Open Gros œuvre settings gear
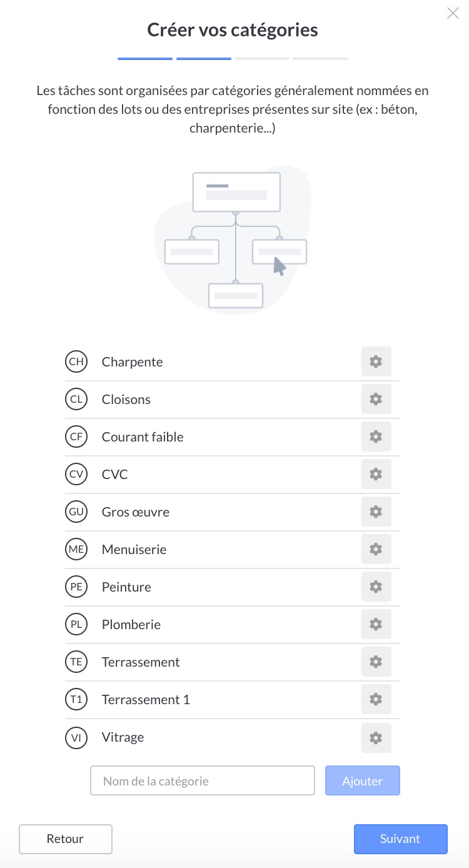This screenshot has height=868, width=469. (376, 512)
